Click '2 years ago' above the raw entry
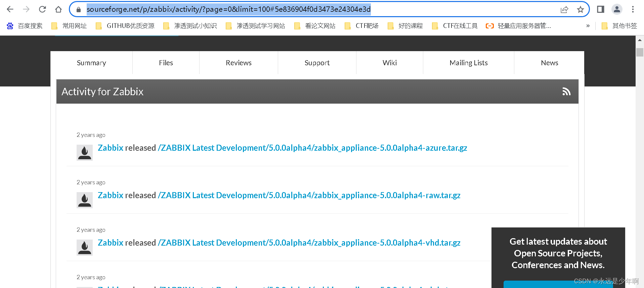644x288 pixels. pyautogui.click(x=91, y=182)
